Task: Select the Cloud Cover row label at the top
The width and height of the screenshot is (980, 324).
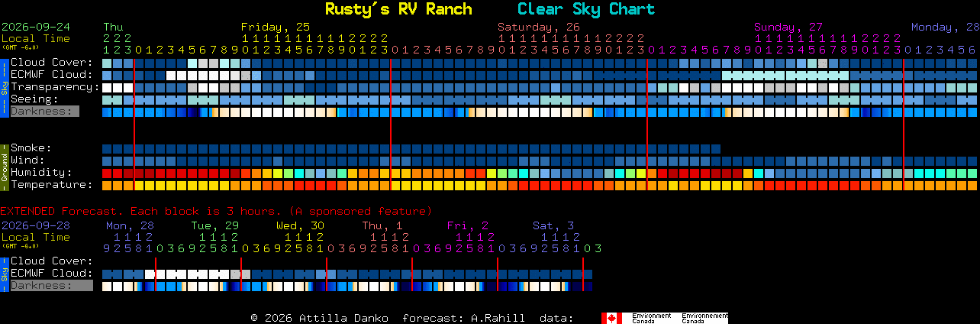Action: pos(52,62)
